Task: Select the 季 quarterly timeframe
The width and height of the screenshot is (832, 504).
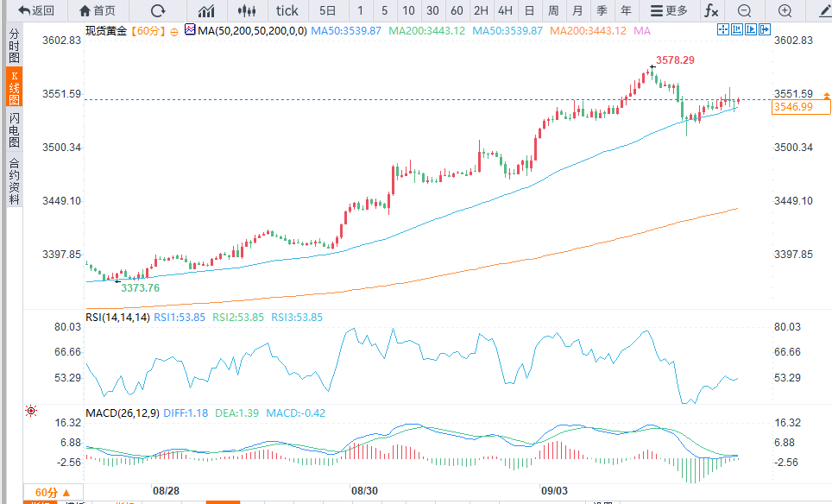Action: pyautogui.click(x=602, y=10)
